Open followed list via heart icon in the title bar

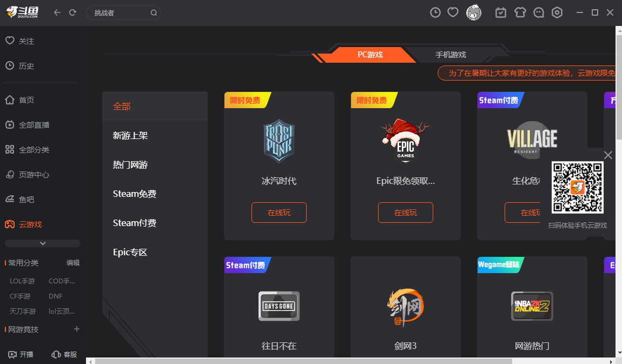(x=453, y=12)
